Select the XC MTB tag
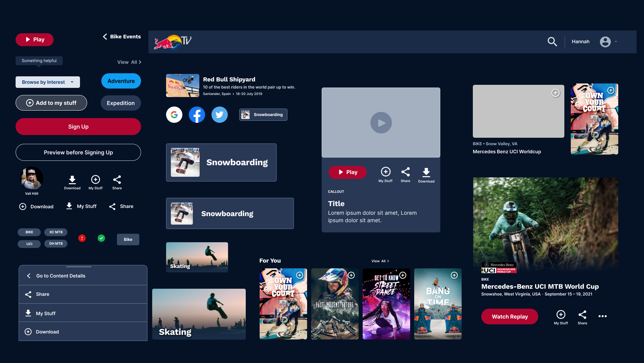The height and width of the screenshot is (363, 644). click(x=56, y=232)
